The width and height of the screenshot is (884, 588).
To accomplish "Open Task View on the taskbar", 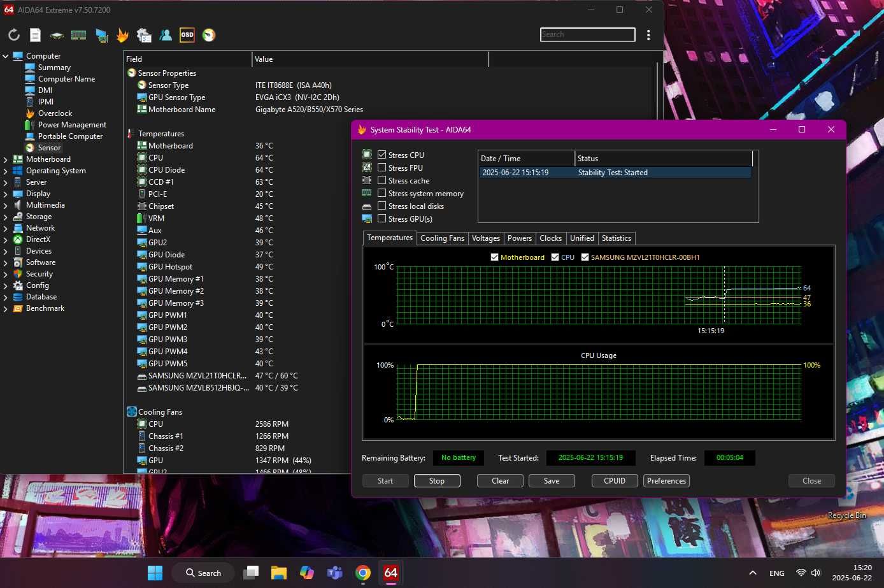I will (x=251, y=573).
